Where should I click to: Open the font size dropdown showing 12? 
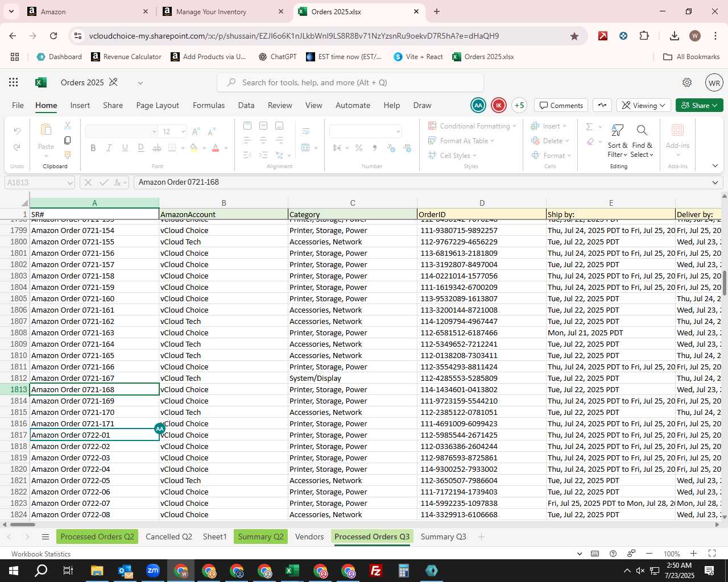pos(183,131)
